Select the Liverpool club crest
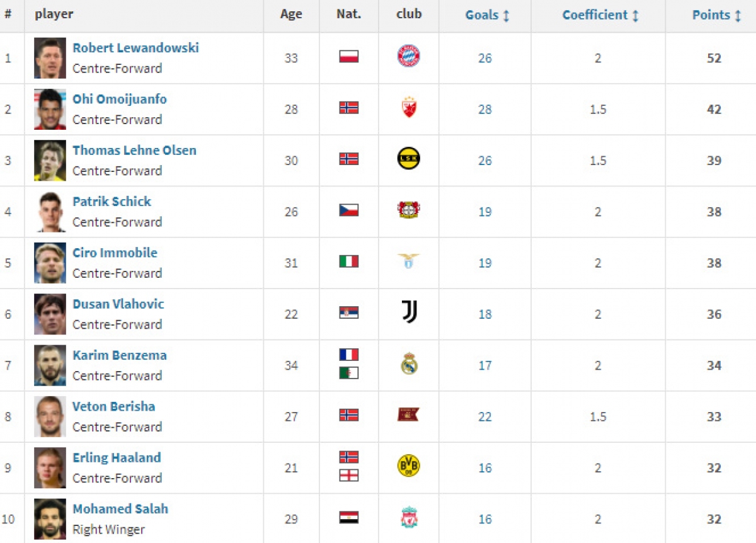756x543 pixels. [409, 518]
